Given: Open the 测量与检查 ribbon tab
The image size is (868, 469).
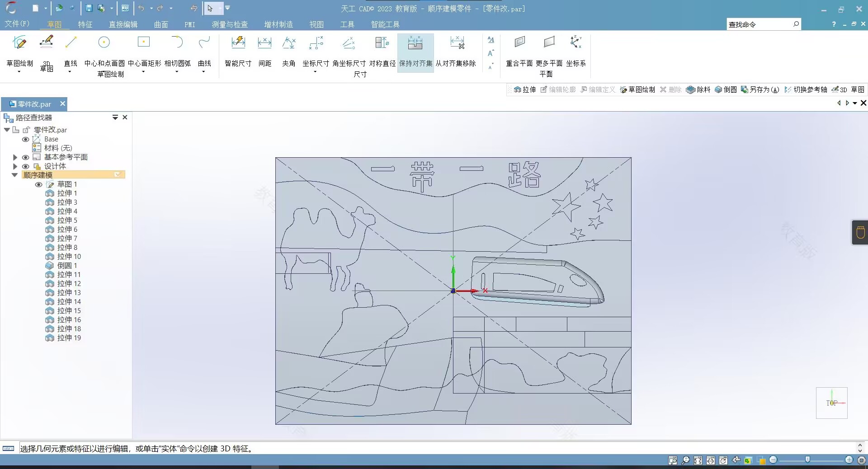Looking at the screenshot, I should click(x=230, y=24).
